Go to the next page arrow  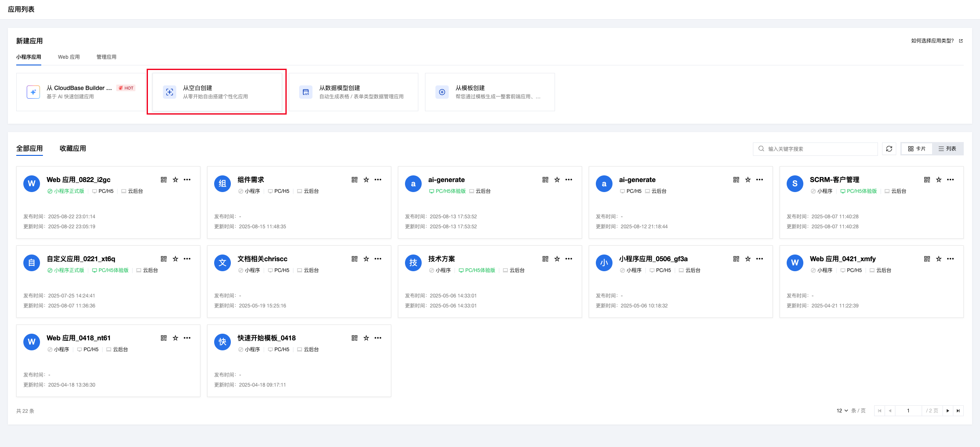coord(948,411)
